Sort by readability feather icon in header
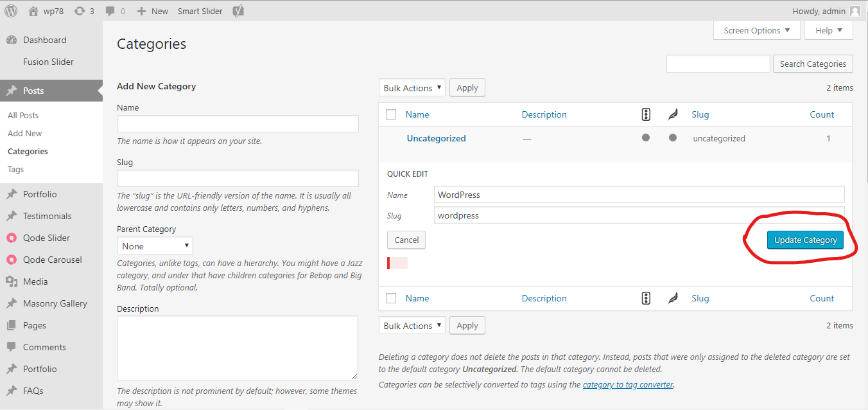 point(673,114)
